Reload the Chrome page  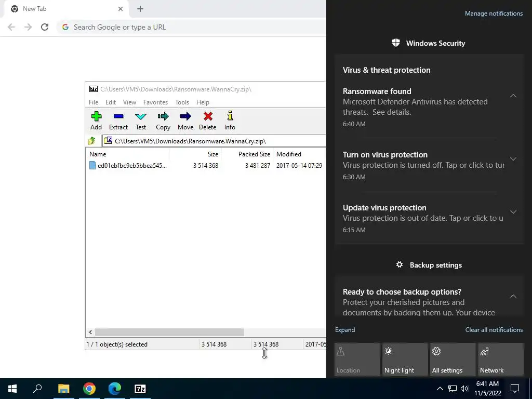45,27
